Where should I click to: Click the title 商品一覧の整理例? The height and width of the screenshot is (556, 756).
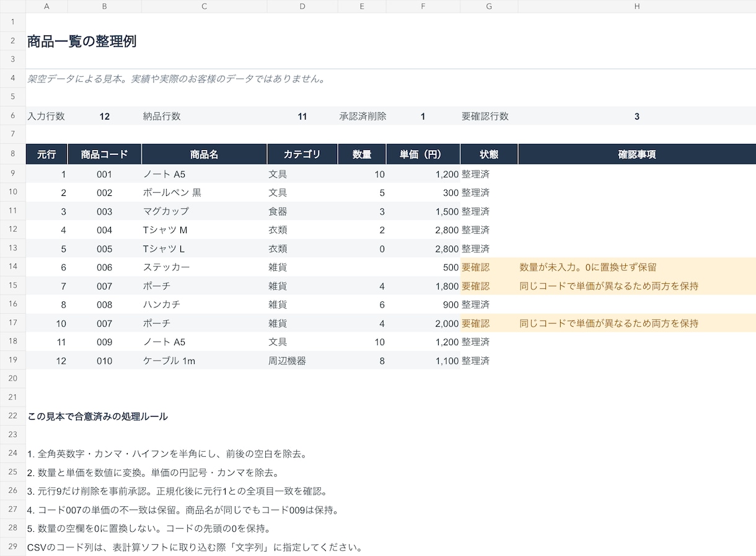point(82,42)
